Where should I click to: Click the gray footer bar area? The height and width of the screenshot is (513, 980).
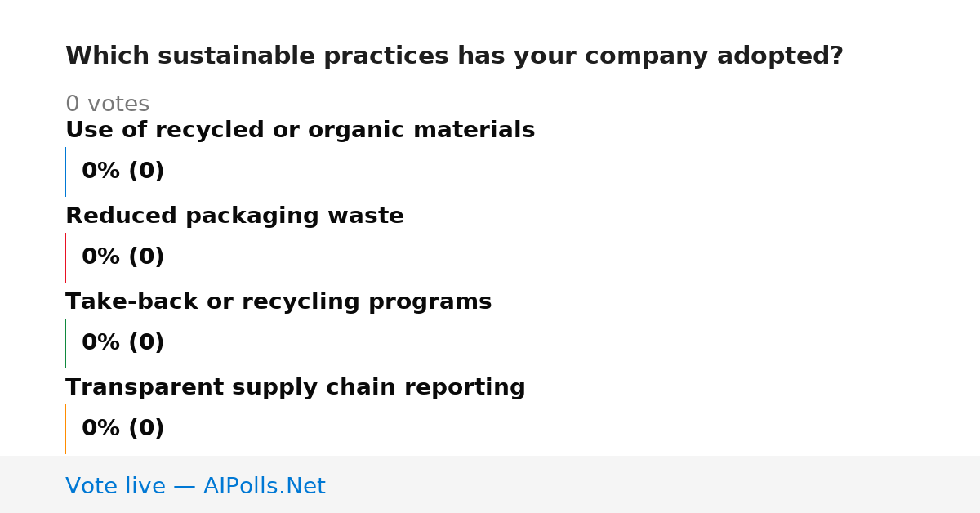coord(490,484)
